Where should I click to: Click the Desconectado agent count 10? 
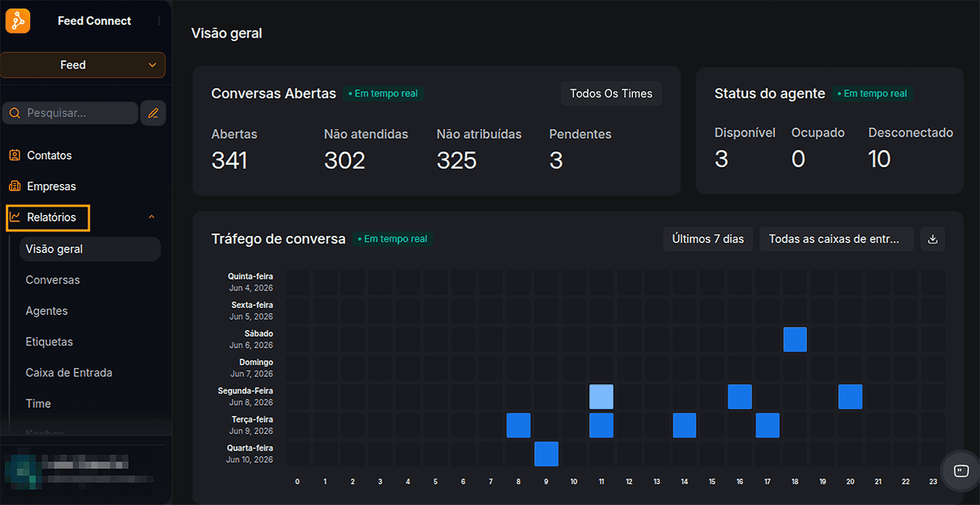[x=879, y=159]
